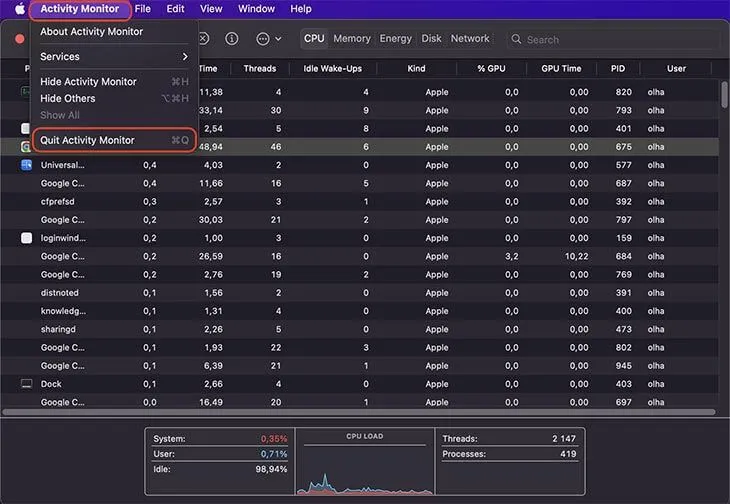Click GPU Time value 10,22

[576, 256]
